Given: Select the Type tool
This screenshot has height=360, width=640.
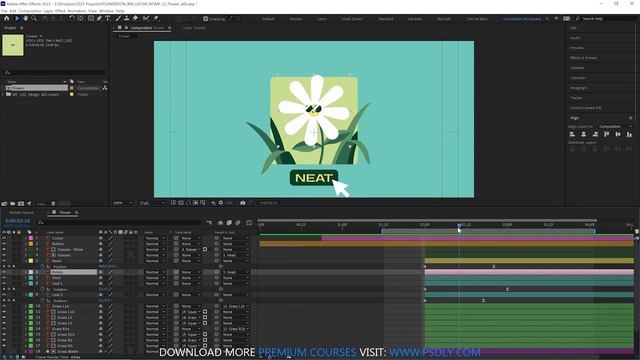Looking at the screenshot, I should click(108, 18).
